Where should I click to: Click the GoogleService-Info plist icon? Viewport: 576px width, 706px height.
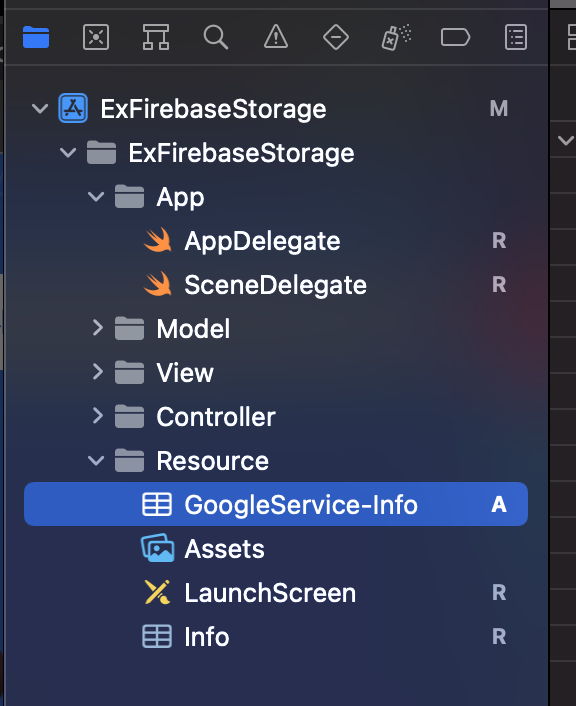click(157, 504)
